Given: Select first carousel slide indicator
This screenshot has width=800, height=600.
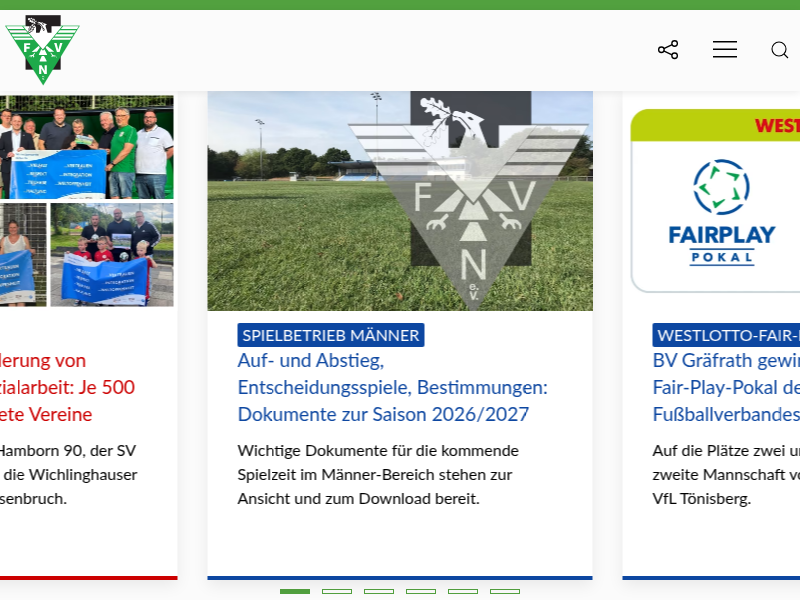Looking at the screenshot, I should [295, 591].
